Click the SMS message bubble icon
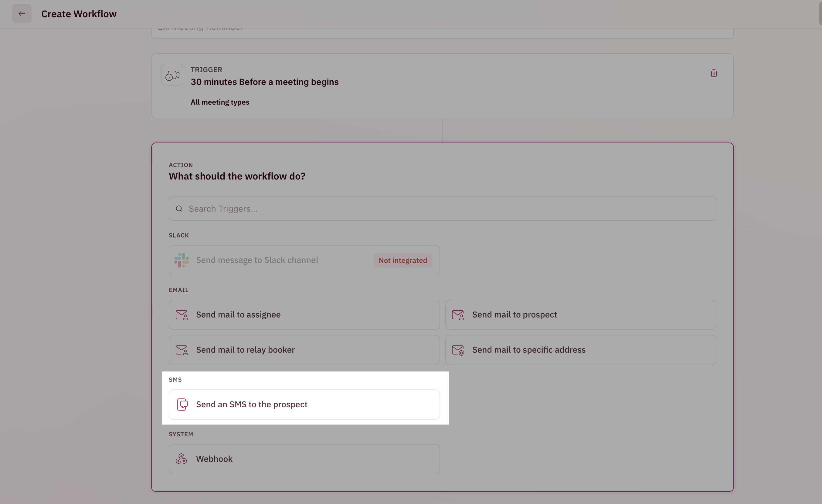The height and width of the screenshot is (504, 822). point(182,404)
